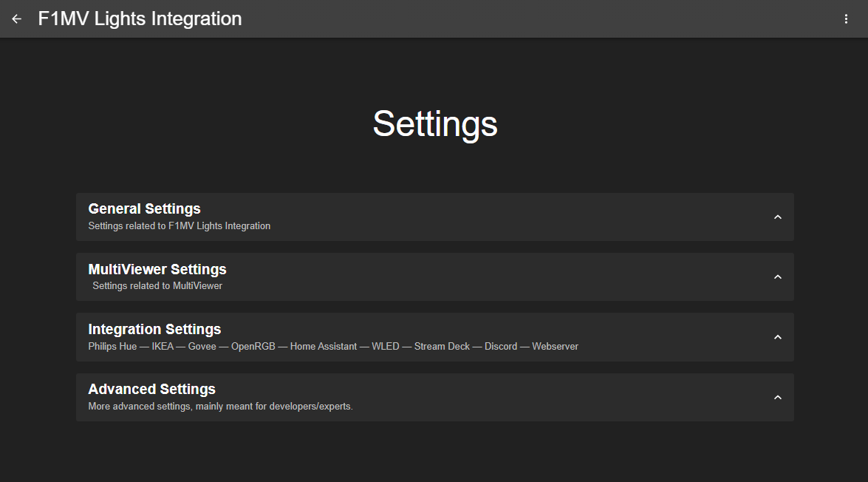Select the Govee integration

pos(202,346)
